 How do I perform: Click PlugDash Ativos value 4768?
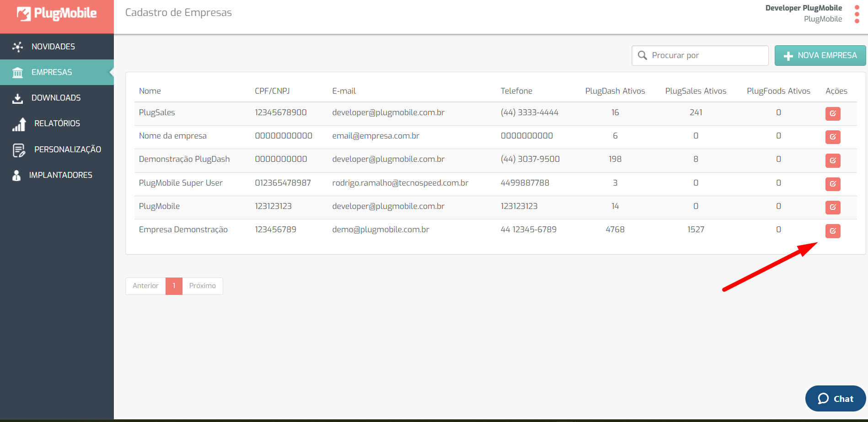pyautogui.click(x=615, y=230)
